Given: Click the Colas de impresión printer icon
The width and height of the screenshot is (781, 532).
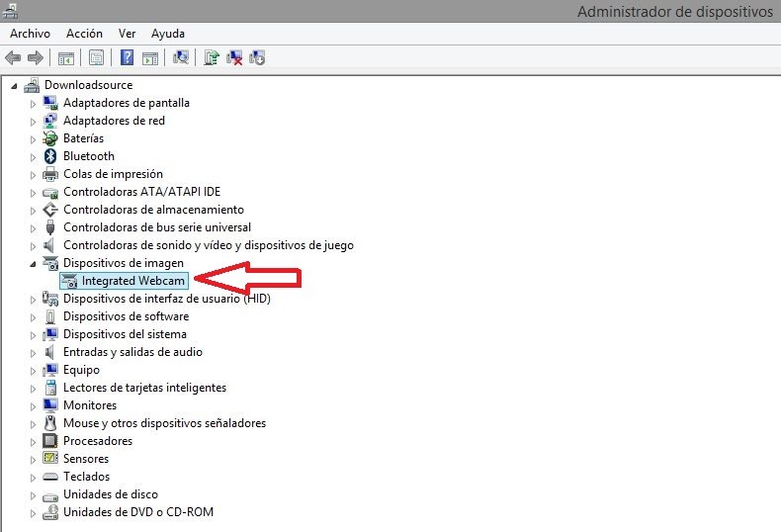Looking at the screenshot, I should 49,174.
